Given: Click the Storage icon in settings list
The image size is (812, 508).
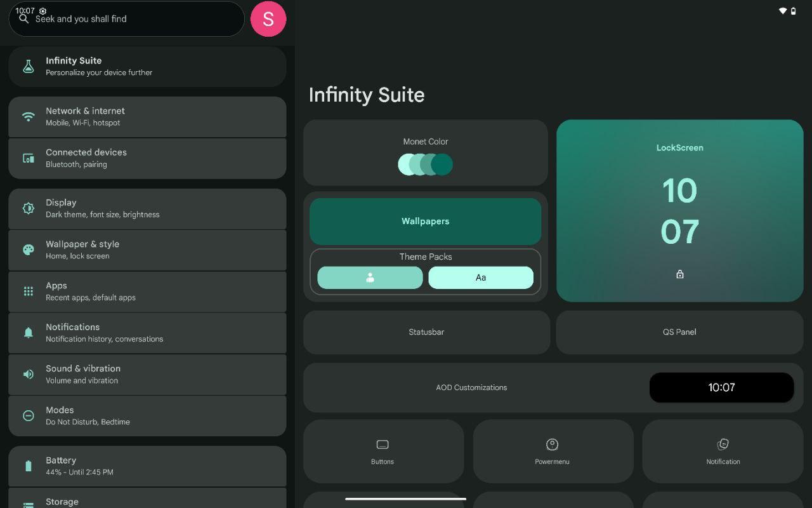Looking at the screenshot, I should 28,505.
